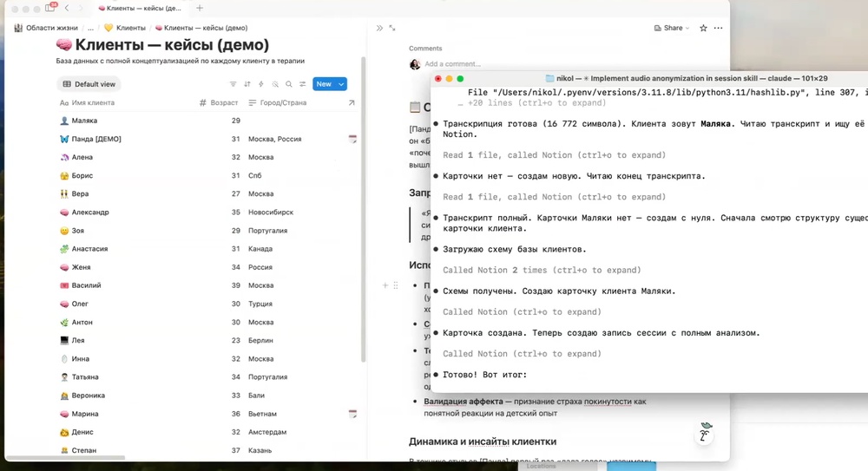
Task: Collapse side peek with double chevron
Action: pos(379,28)
